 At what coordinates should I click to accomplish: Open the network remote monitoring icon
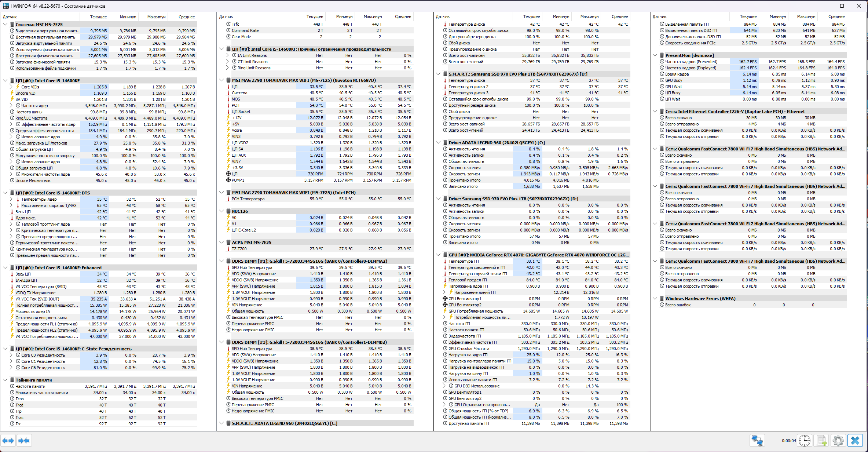pos(757,441)
